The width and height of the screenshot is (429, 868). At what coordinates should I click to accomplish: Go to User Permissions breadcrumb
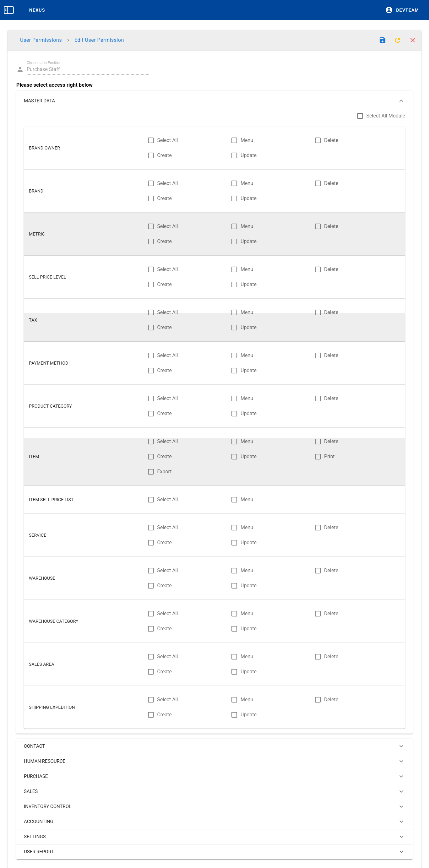pyautogui.click(x=41, y=40)
